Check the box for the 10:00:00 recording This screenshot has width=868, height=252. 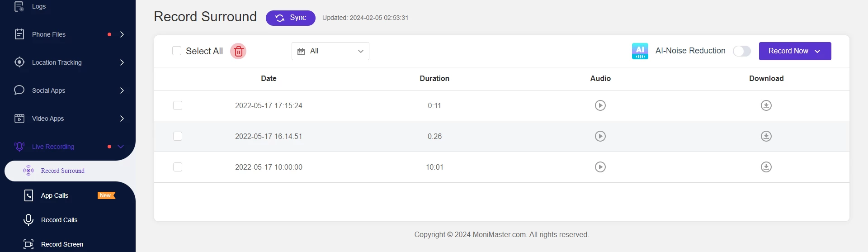pos(178,167)
